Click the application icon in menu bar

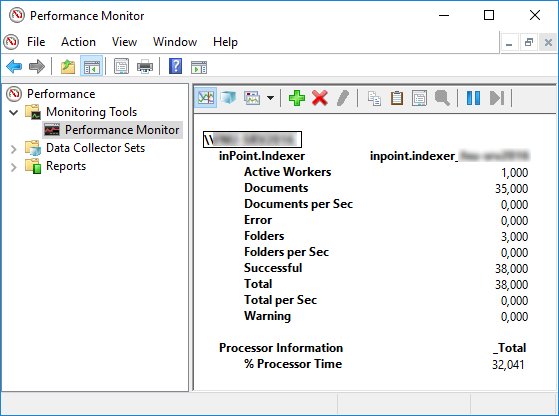tap(11, 42)
